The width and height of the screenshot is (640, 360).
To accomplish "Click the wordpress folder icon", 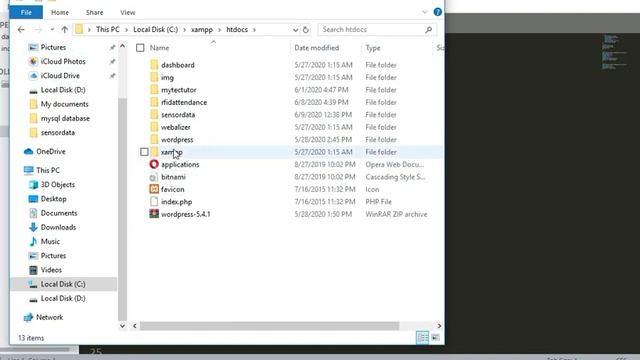I will coord(154,140).
